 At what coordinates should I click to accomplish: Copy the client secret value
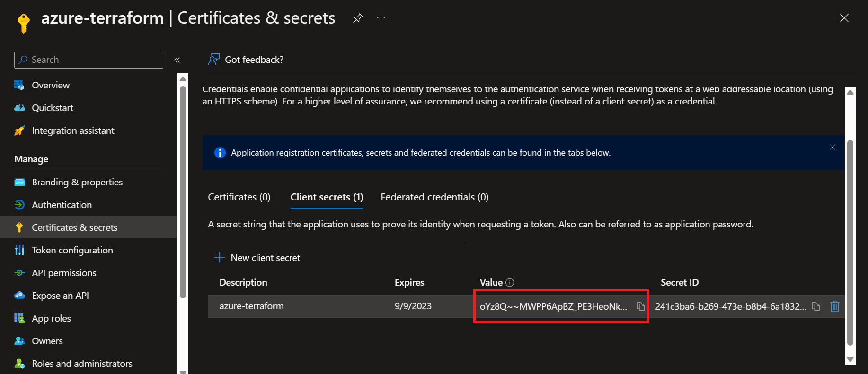(x=640, y=306)
